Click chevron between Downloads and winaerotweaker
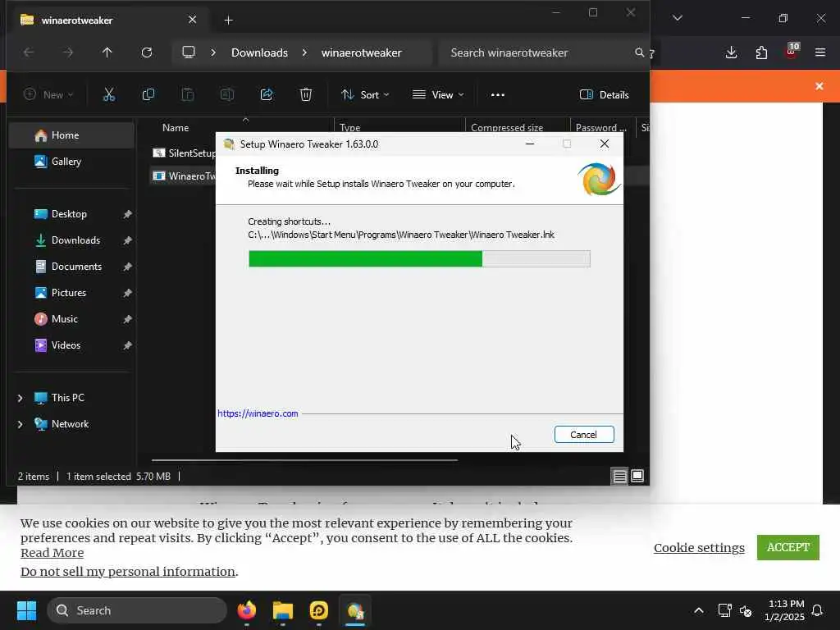 click(304, 52)
